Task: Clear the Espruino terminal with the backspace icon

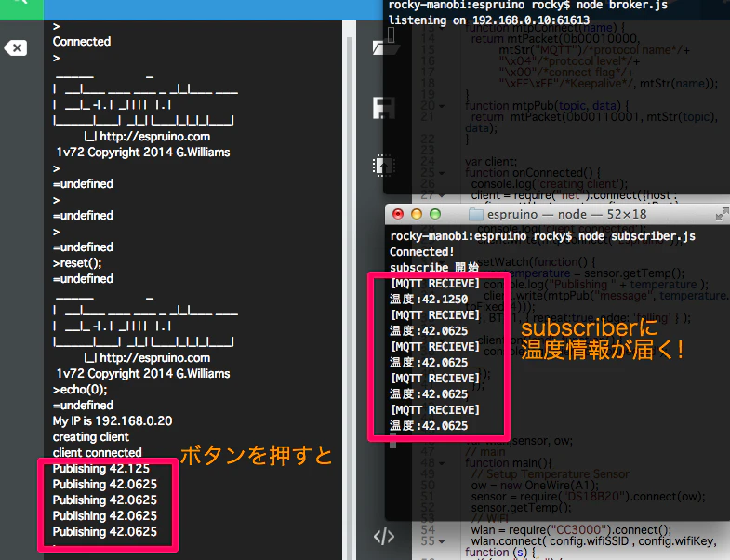Action: coord(16,47)
